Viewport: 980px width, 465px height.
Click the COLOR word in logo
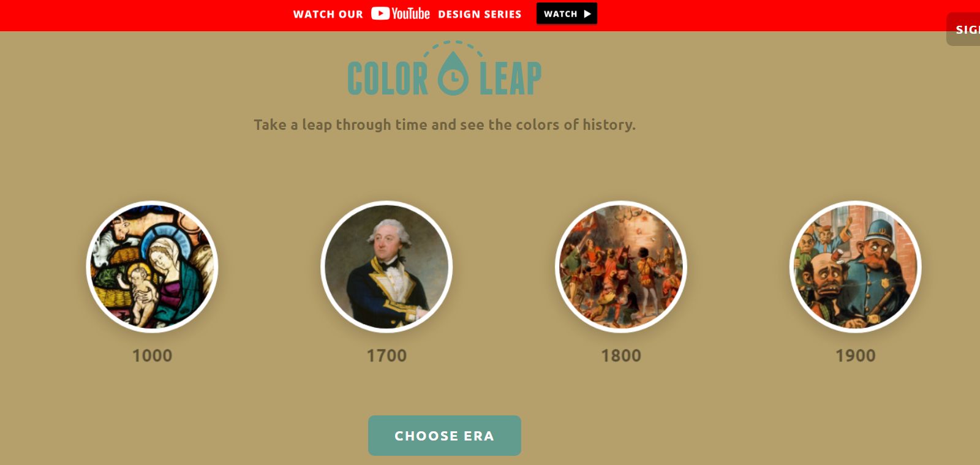[x=388, y=78]
